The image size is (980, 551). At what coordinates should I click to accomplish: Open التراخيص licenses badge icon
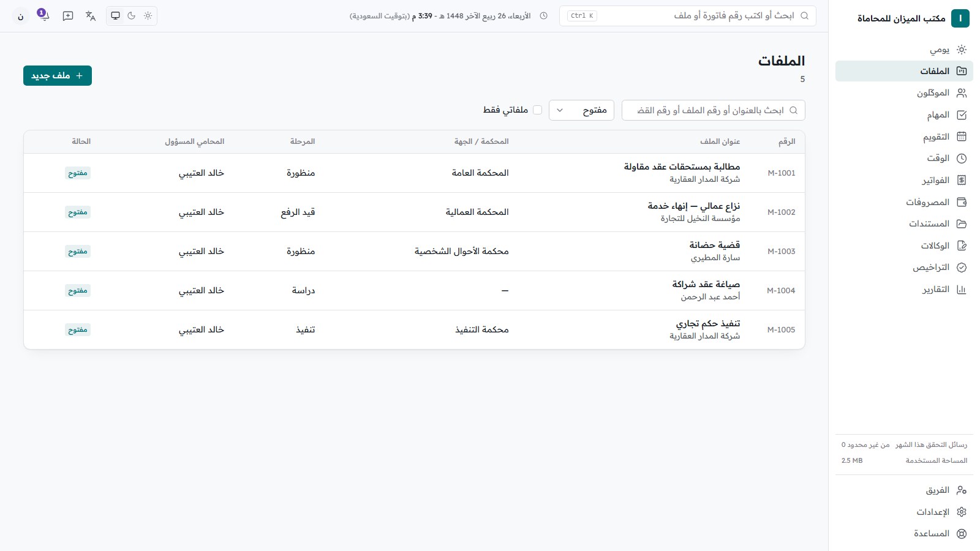[962, 268]
